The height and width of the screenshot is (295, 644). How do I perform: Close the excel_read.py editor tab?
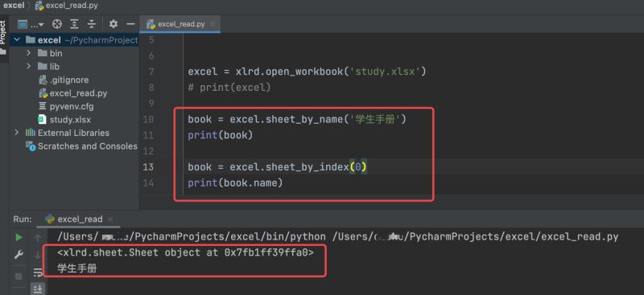click(213, 24)
